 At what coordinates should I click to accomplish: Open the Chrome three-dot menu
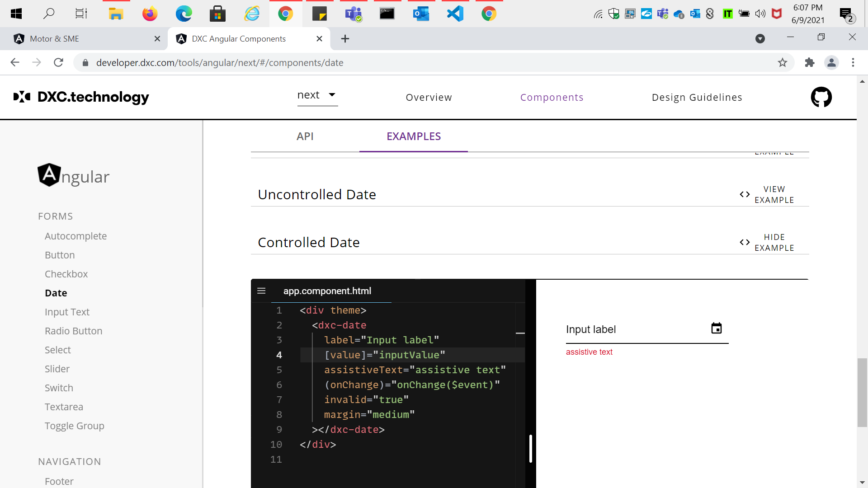coord(853,63)
